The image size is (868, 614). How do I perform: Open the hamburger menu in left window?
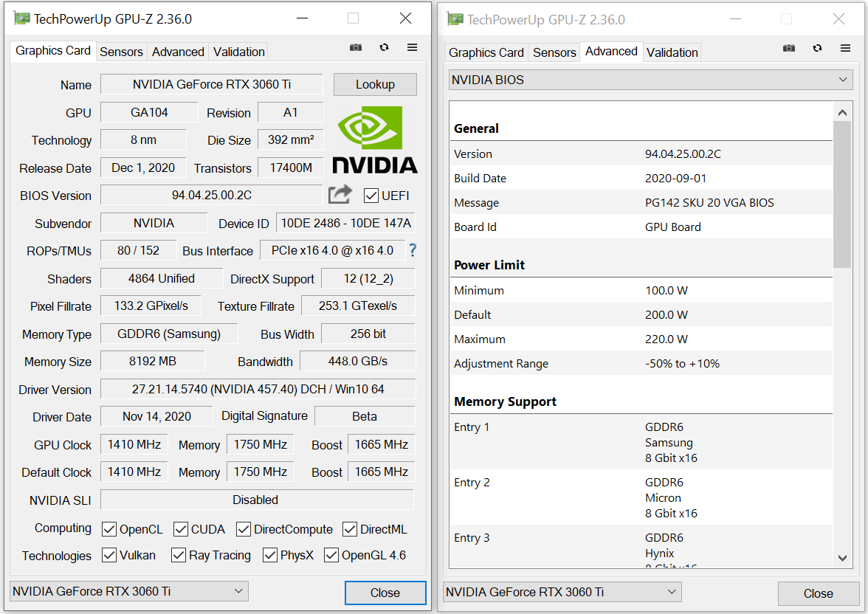click(x=412, y=48)
